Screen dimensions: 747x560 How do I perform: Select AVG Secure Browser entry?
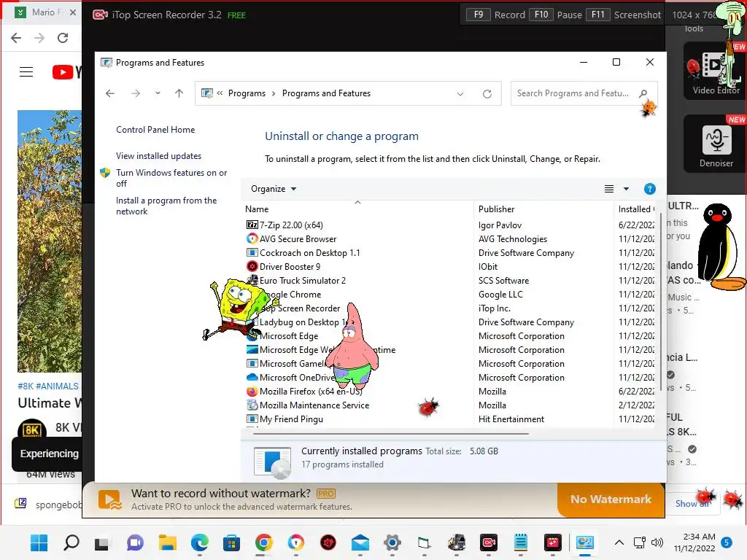(x=298, y=239)
